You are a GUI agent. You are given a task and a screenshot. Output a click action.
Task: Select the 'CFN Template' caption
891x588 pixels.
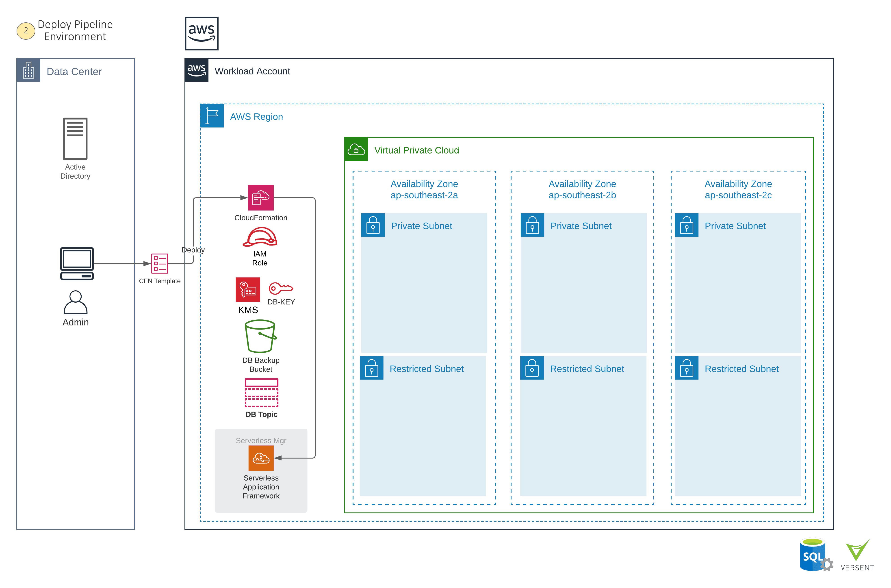click(x=160, y=281)
